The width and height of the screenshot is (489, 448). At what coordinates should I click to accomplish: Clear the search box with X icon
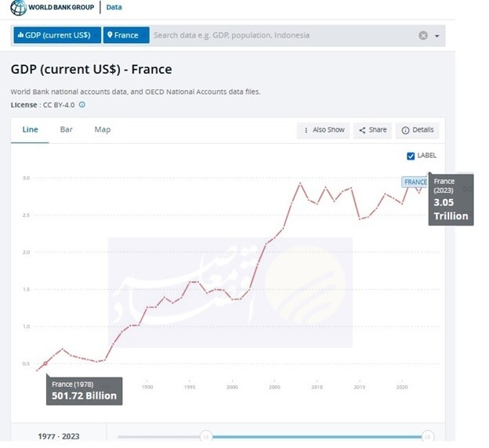click(x=423, y=35)
